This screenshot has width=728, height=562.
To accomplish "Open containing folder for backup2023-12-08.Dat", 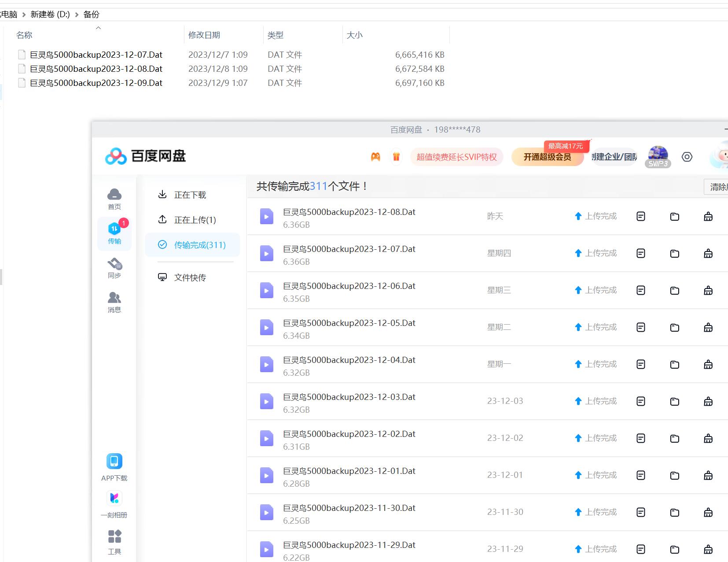I will click(674, 216).
